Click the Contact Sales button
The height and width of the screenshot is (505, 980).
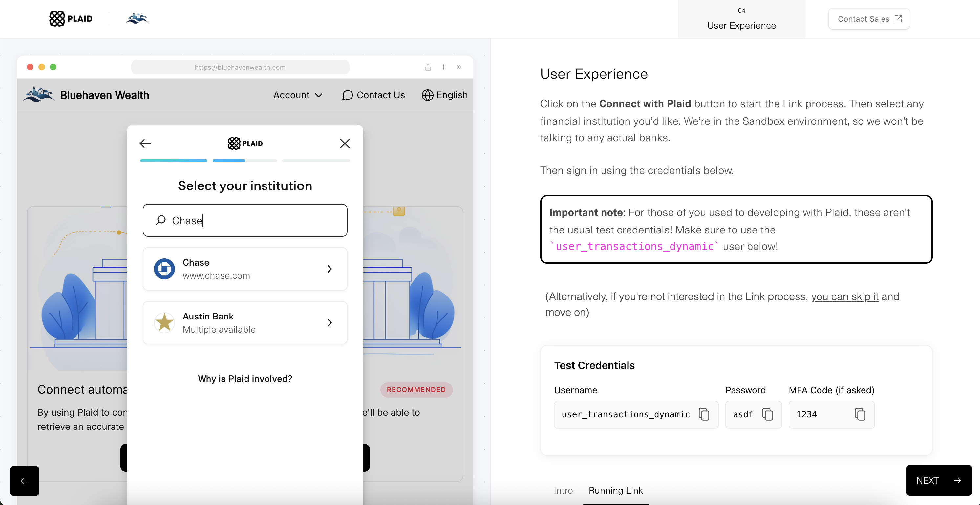pos(869,19)
